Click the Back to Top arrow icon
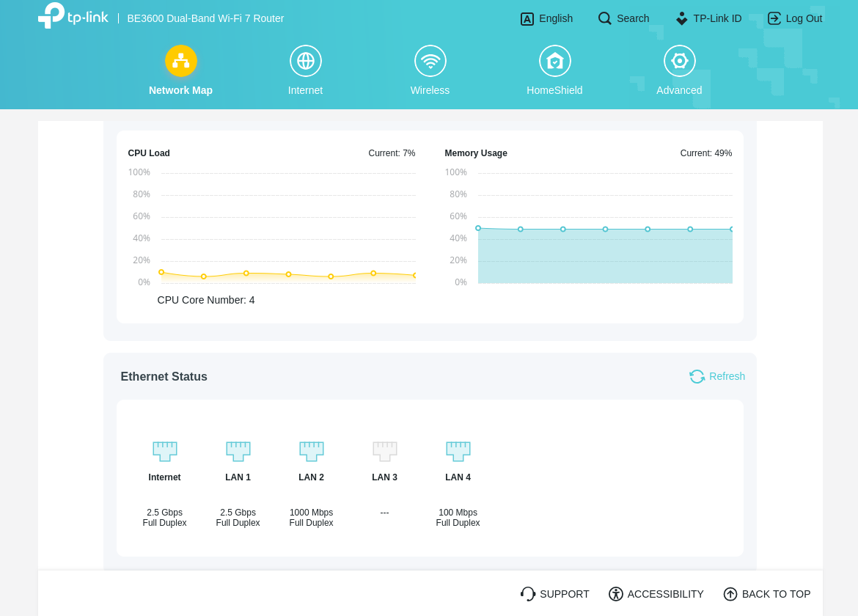 pyautogui.click(x=730, y=594)
